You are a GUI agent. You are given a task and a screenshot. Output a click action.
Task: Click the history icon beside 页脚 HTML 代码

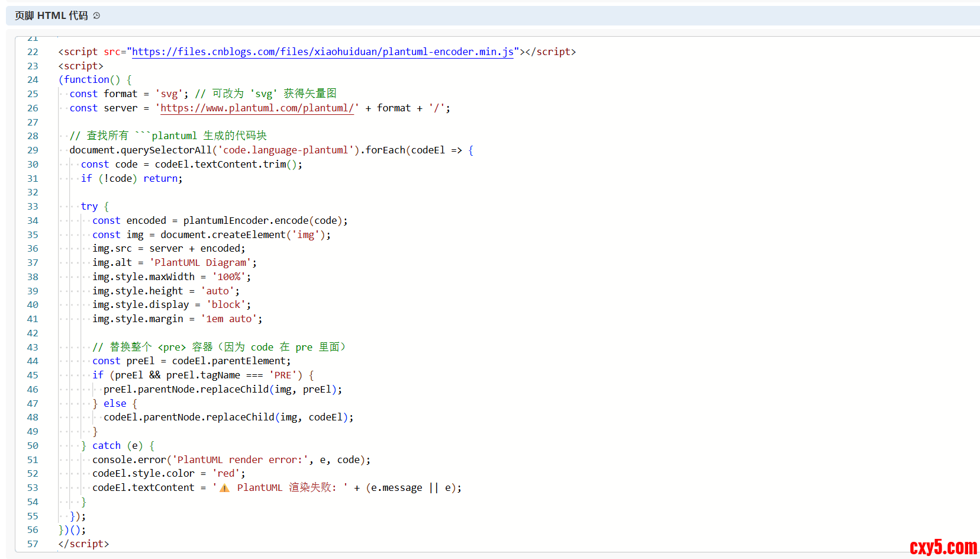[x=96, y=15]
